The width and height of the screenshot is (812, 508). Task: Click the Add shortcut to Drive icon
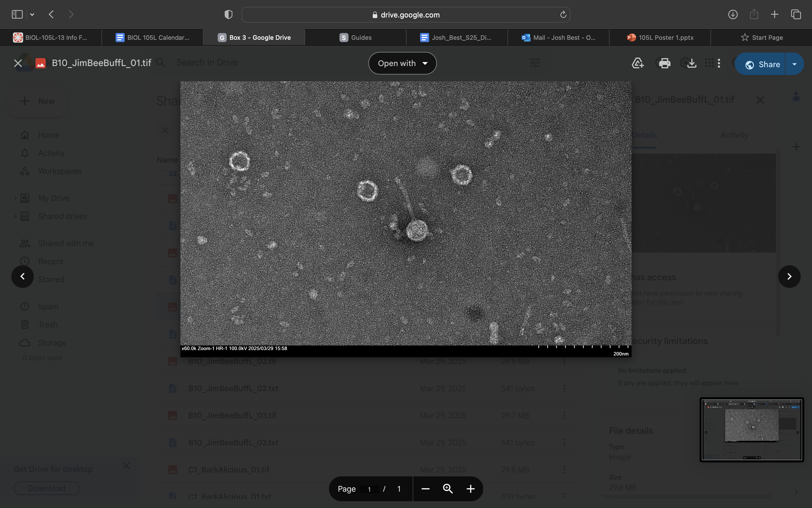click(637, 63)
